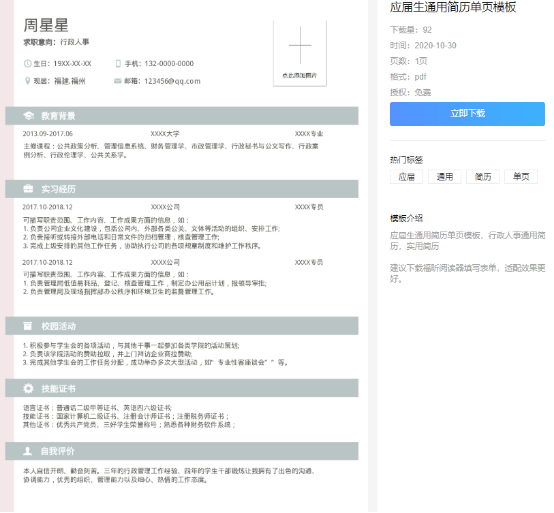The image size is (554, 513).
Task: Click the 技能证书 section heading
Action: pyautogui.click(x=58, y=388)
